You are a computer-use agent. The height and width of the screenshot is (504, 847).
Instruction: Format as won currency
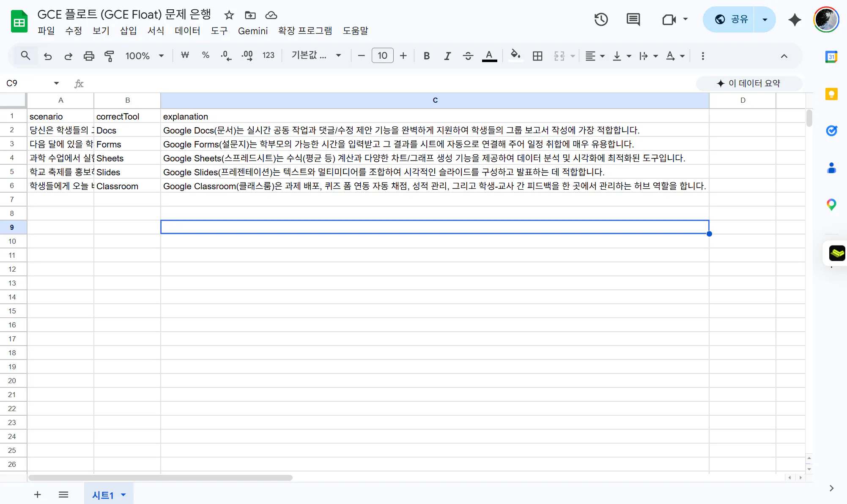point(185,55)
